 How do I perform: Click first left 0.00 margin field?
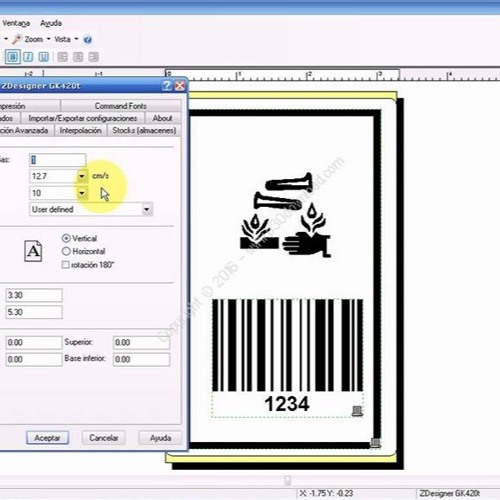click(34, 342)
